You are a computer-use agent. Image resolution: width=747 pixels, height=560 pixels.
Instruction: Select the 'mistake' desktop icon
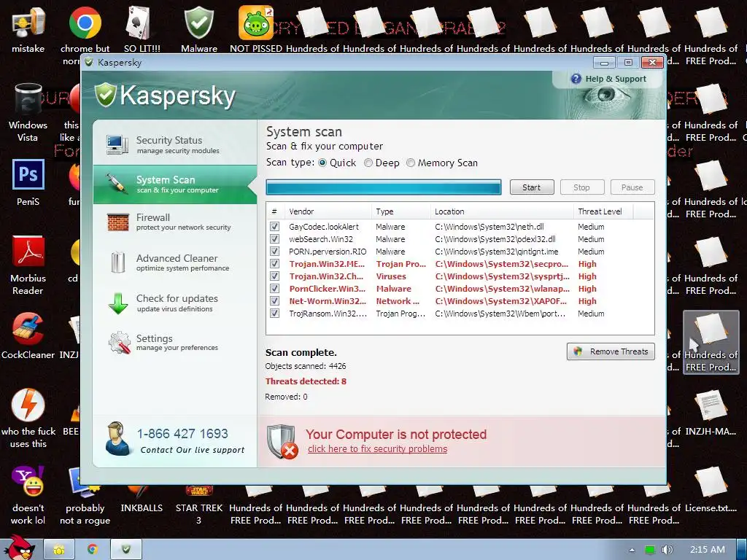coord(28,29)
